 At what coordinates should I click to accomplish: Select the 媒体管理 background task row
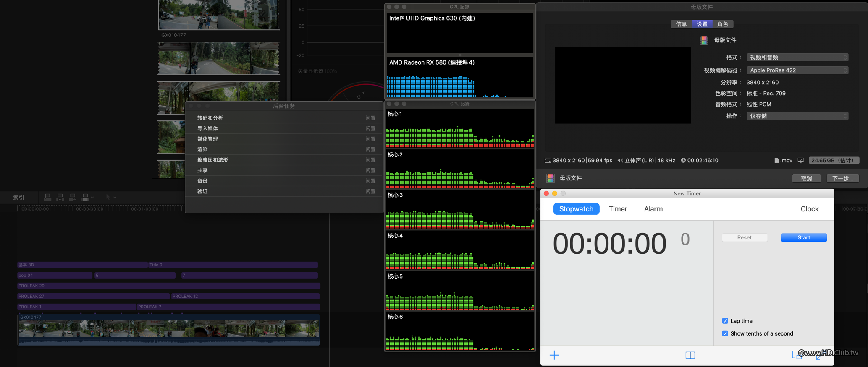point(284,139)
